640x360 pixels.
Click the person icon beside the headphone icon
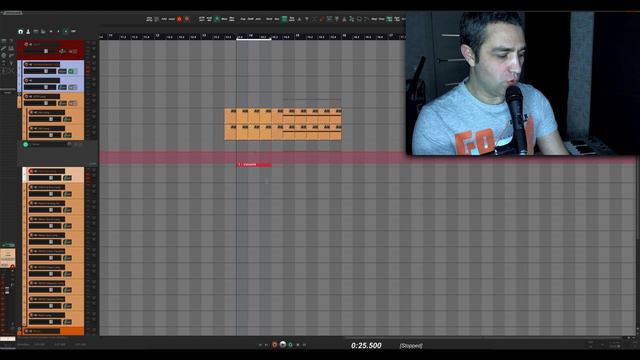point(28,31)
